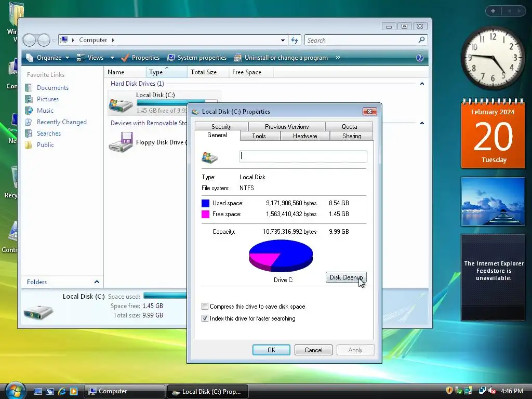This screenshot has width=532, height=399.
Task: Click the Searches favorite link icon
Action: [29, 134]
